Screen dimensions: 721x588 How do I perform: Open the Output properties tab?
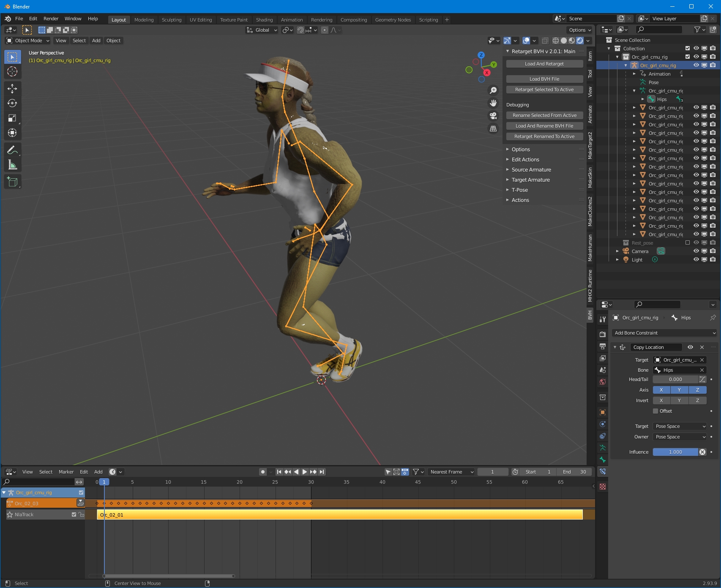point(603,346)
